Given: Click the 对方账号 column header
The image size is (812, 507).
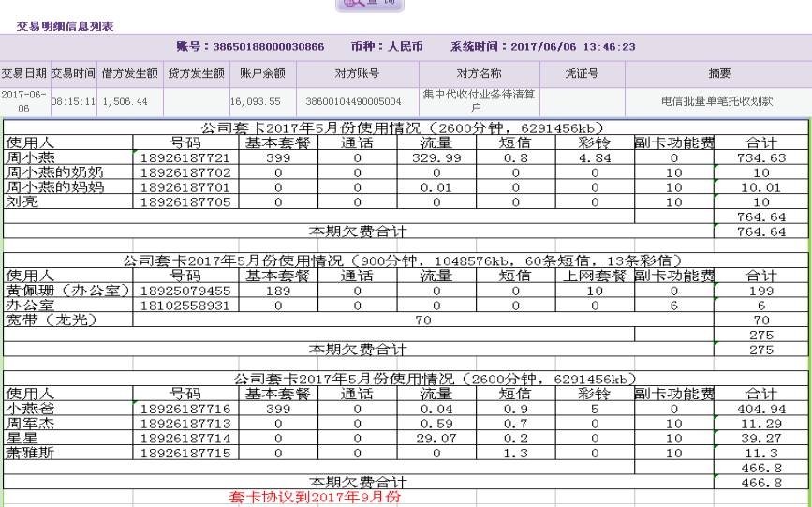Looking at the screenshot, I should (x=357, y=73).
